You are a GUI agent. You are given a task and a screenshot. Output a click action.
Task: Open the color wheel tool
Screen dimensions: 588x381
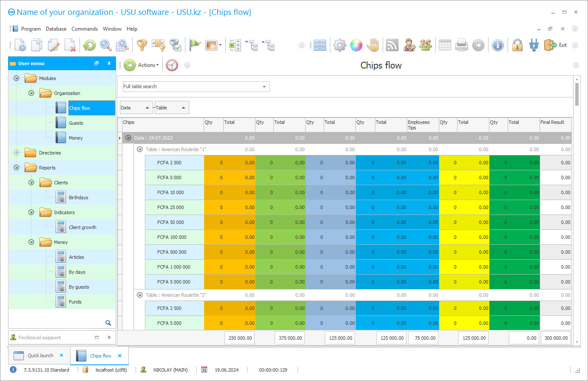(x=356, y=45)
